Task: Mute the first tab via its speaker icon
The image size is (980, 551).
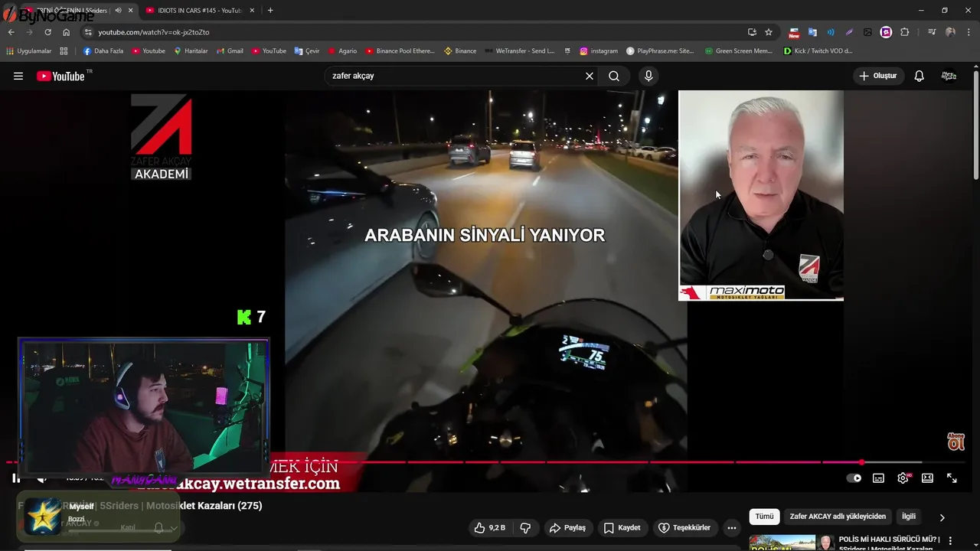Action: click(x=118, y=11)
